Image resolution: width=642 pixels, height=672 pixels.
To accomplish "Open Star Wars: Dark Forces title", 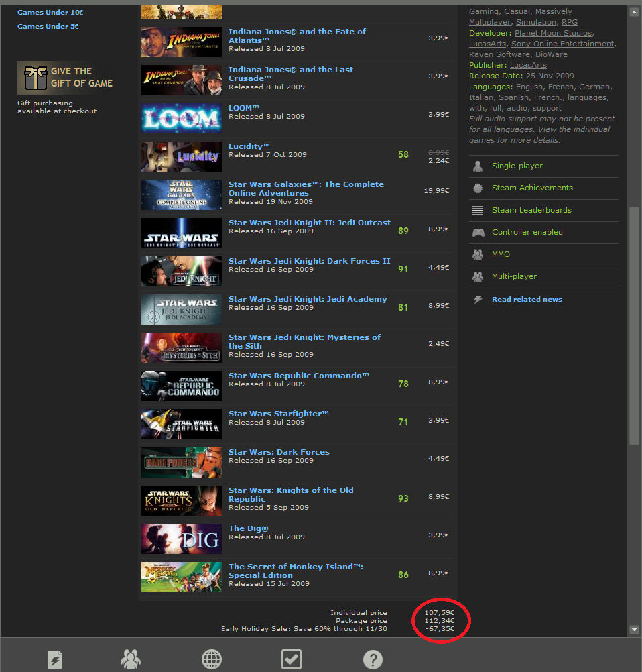I will coord(279,452).
